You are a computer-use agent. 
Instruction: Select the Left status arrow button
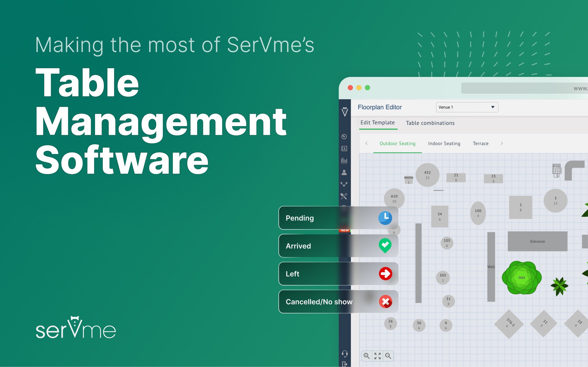tap(385, 274)
